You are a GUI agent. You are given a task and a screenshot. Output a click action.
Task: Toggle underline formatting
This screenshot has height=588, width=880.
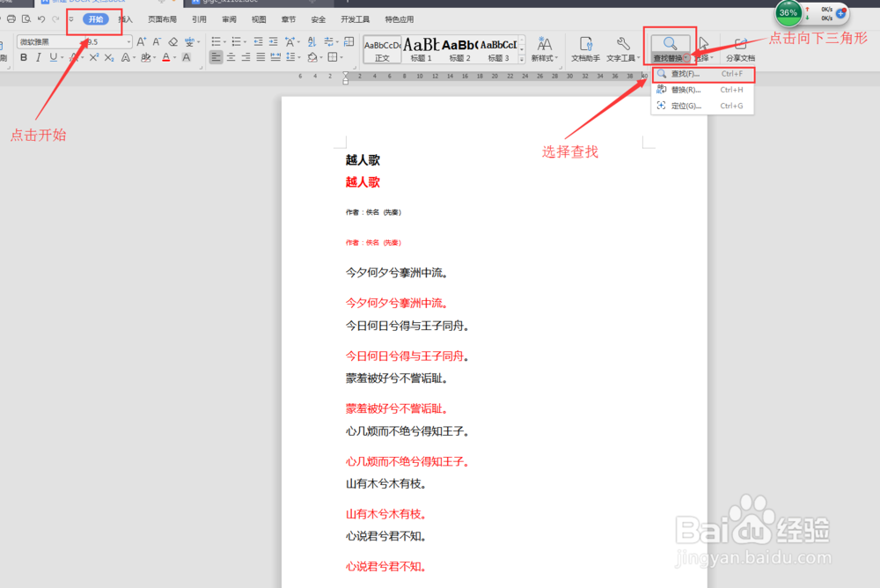pos(53,57)
